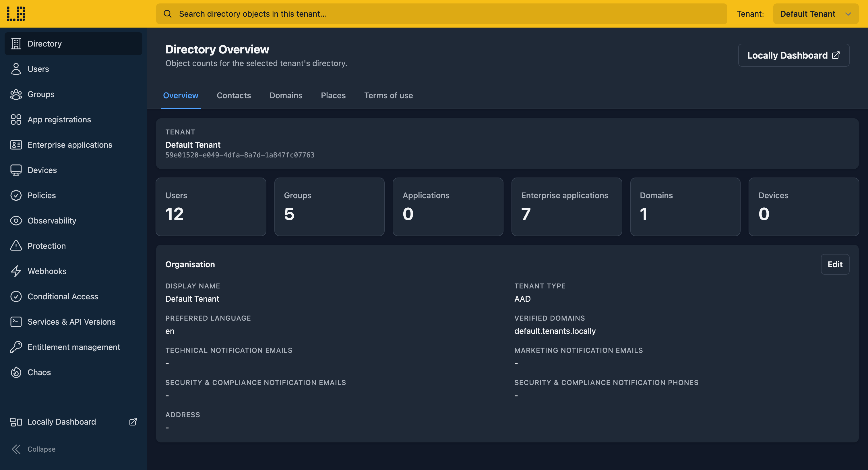Click the Protection warning triangle icon

coord(16,246)
